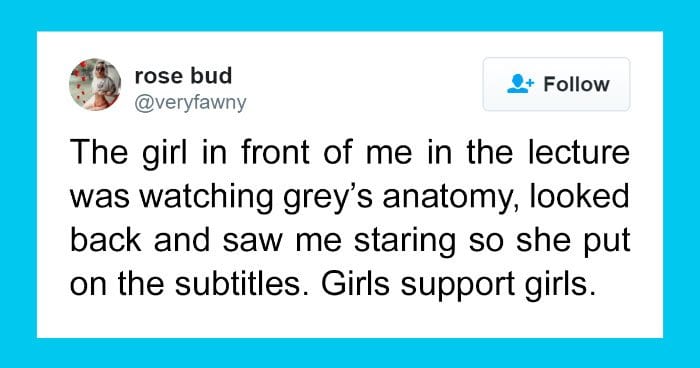Click the word "back" starting third line
The height and width of the screenshot is (368, 700).
[106, 240]
